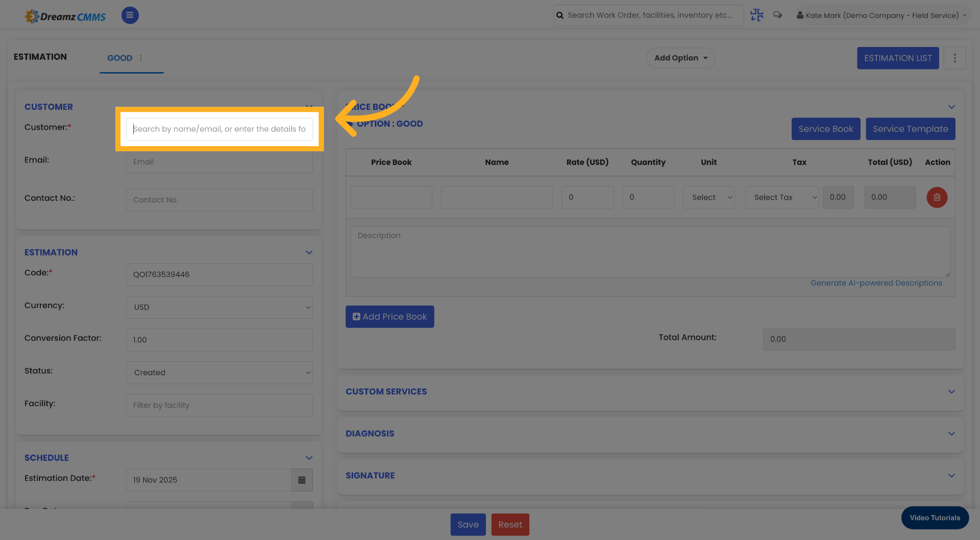Open the Add Option dropdown
The width and height of the screenshot is (980, 540).
tap(681, 58)
